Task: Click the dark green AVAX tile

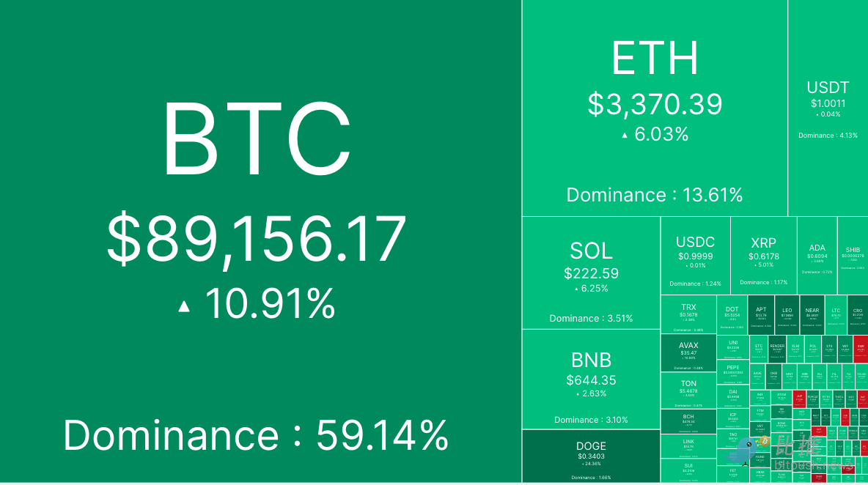Action: pos(688,352)
